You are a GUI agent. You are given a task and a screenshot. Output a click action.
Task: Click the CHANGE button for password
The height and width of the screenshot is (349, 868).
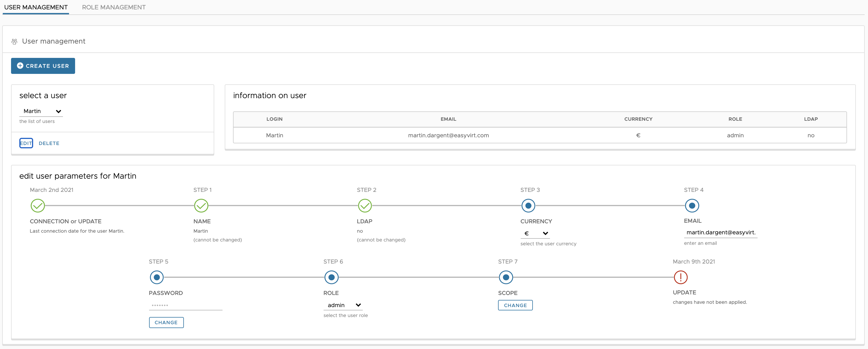(166, 322)
